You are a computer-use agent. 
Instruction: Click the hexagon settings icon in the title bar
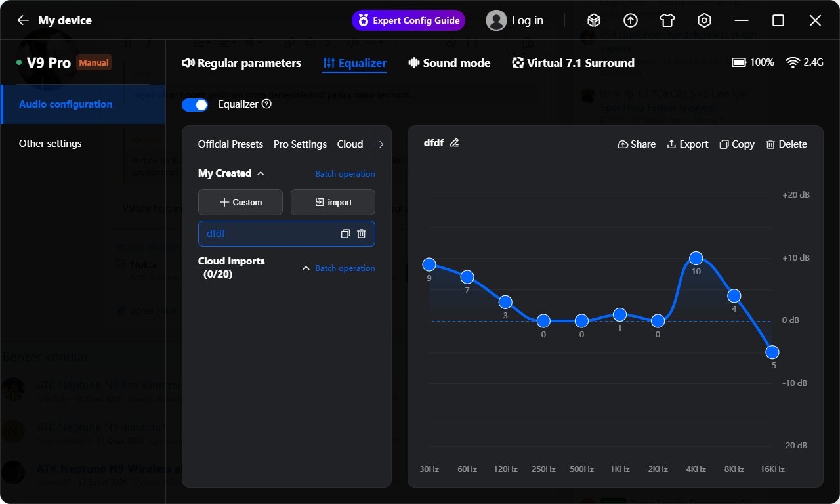click(x=704, y=20)
